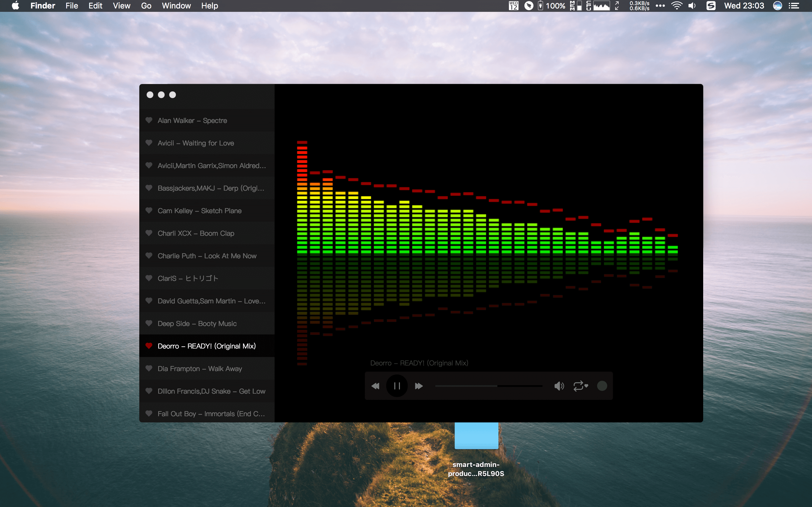The width and height of the screenshot is (812, 507).
Task: Expand the system volume menu bar control
Action: 692,6
